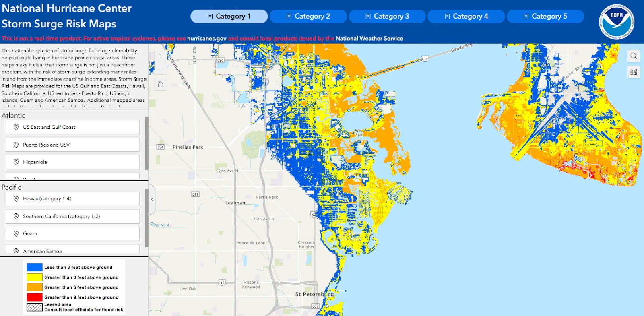Click the Hispaniola location pin icon
Viewport: 644px width, 316px height.
click(x=16, y=162)
